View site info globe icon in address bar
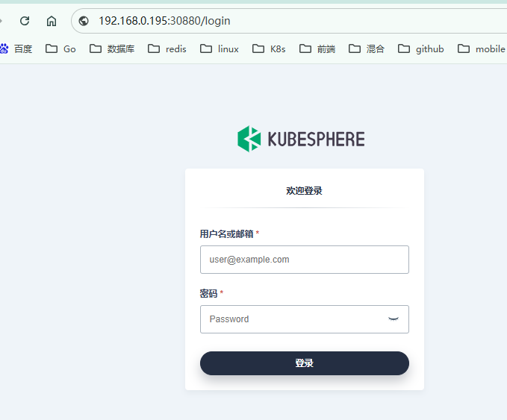Image resolution: width=507 pixels, height=420 pixels. (84, 21)
